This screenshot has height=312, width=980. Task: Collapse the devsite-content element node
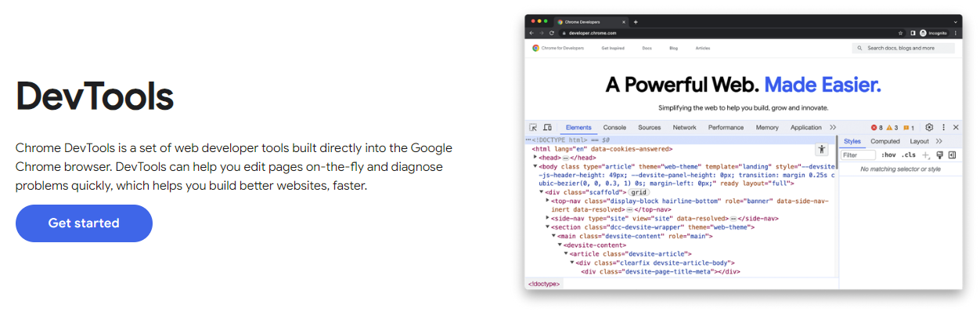[560, 245]
